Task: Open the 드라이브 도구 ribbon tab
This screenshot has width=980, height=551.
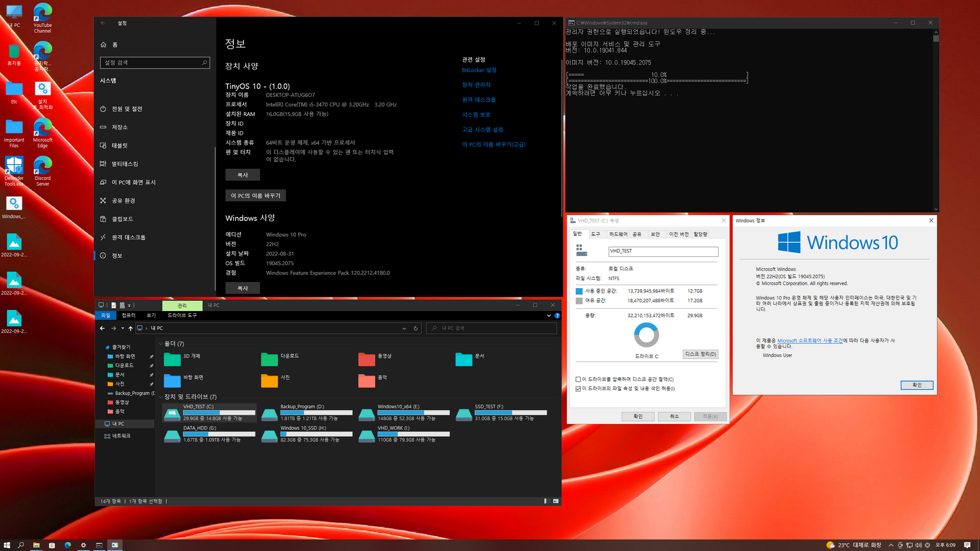Action: coord(182,315)
